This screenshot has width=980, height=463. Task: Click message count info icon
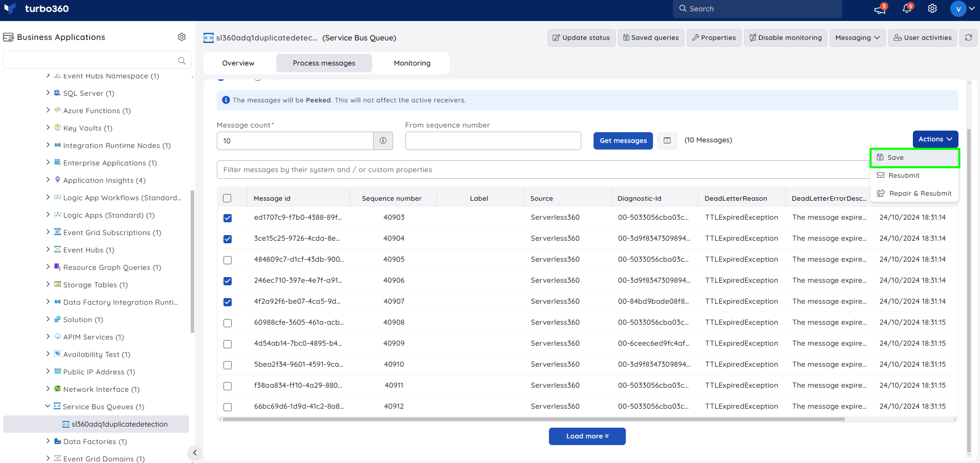point(383,140)
